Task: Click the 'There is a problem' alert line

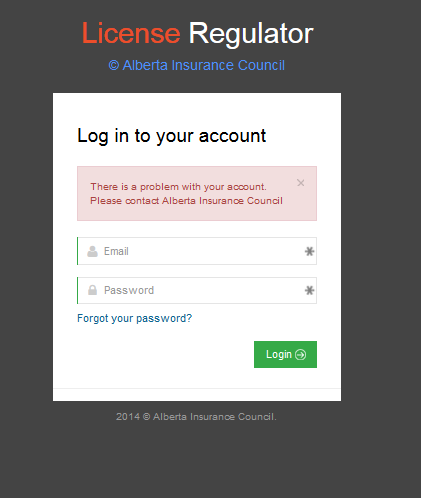Action: coord(178,187)
